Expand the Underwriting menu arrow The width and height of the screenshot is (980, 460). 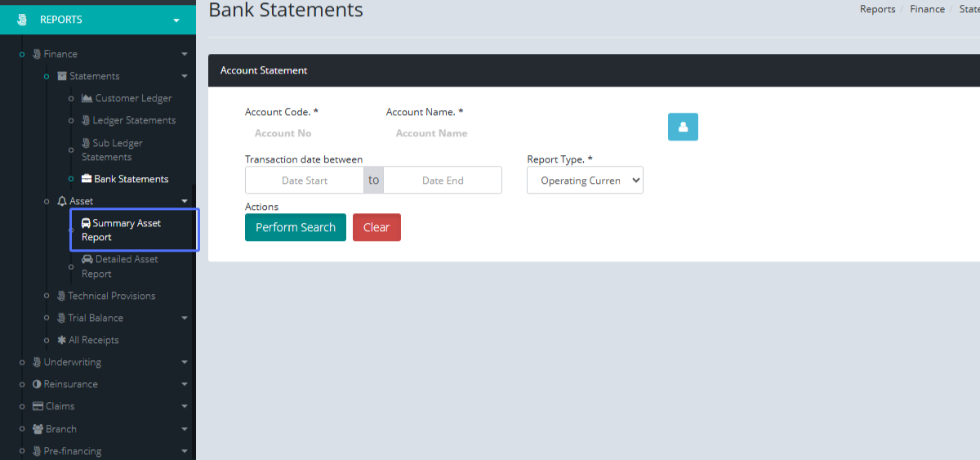point(185,363)
